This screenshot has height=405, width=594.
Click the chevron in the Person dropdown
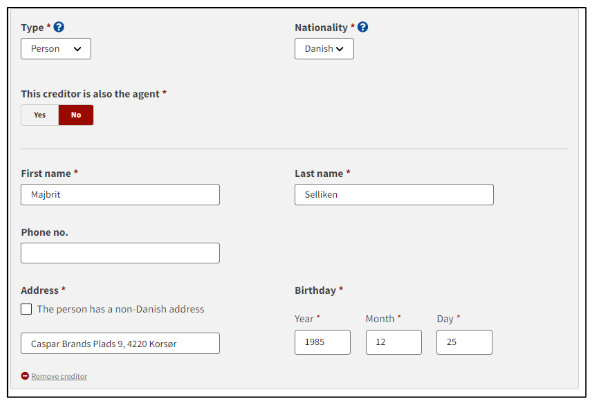[77, 49]
